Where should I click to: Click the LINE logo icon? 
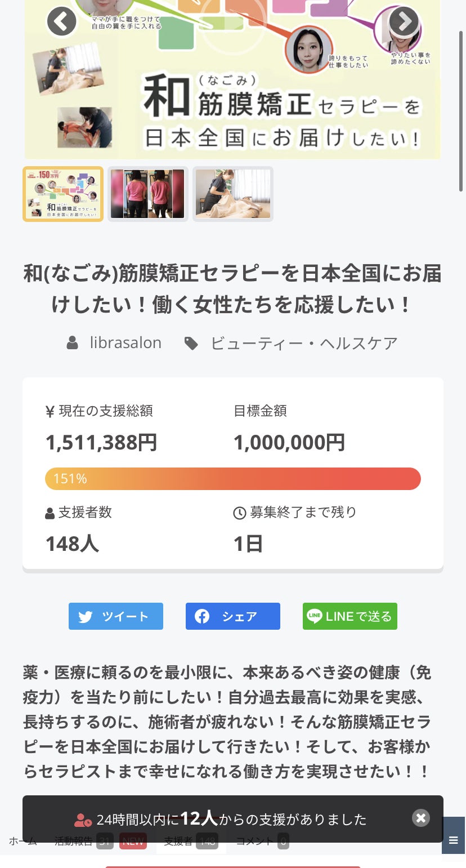(315, 616)
